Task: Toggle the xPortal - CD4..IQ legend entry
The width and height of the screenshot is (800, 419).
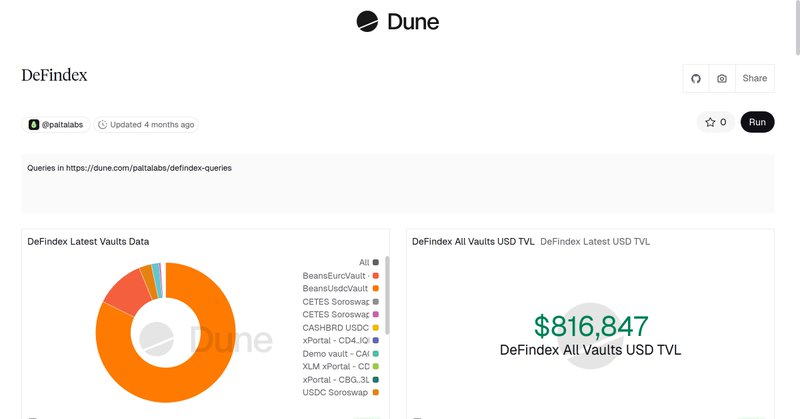Action: pyautogui.click(x=340, y=340)
